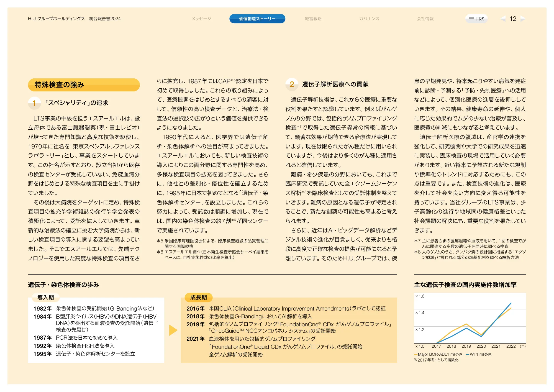554x392 pixels.
Task: Click the number 2 section badge
Action: (292, 84)
